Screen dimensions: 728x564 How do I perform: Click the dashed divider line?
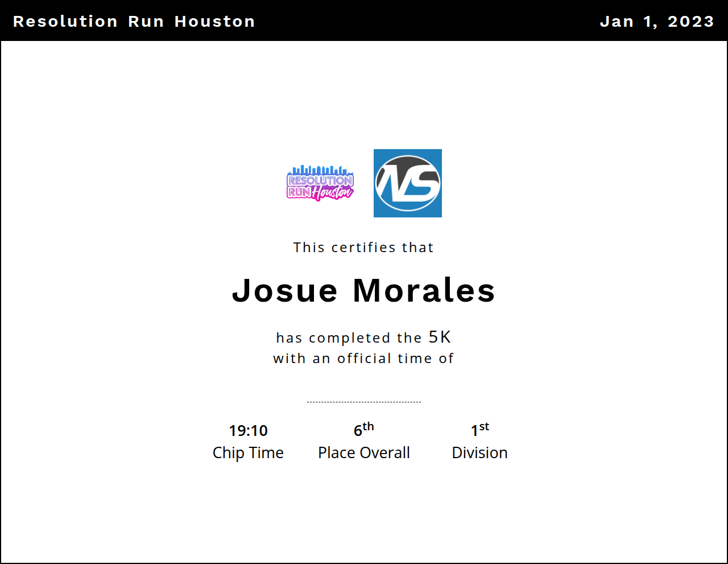coord(363,402)
